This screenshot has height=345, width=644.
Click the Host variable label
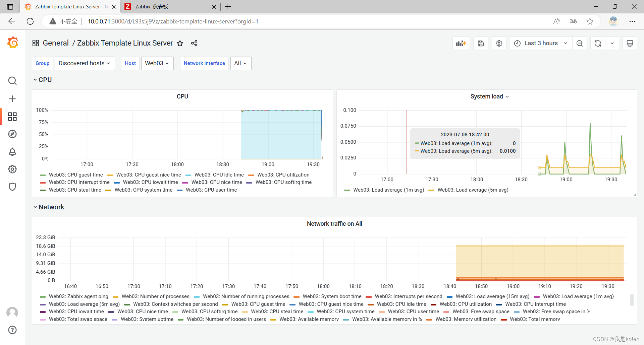[x=130, y=63]
